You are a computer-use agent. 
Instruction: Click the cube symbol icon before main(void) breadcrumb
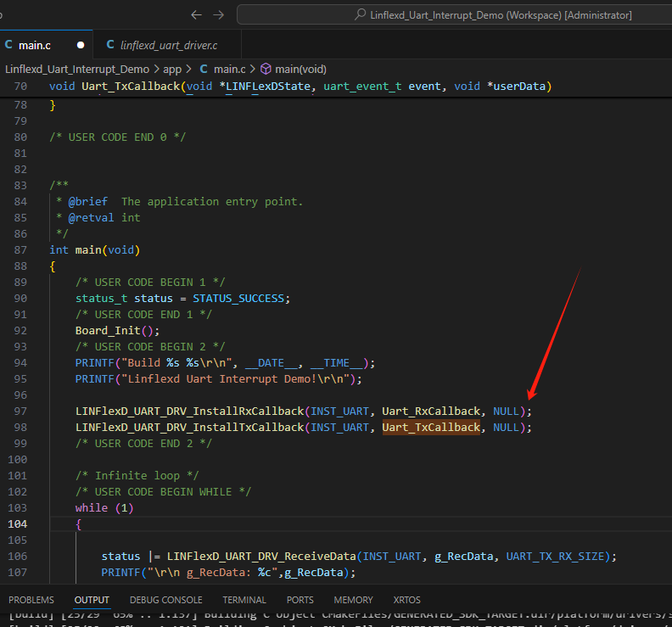click(x=266, y=69)
